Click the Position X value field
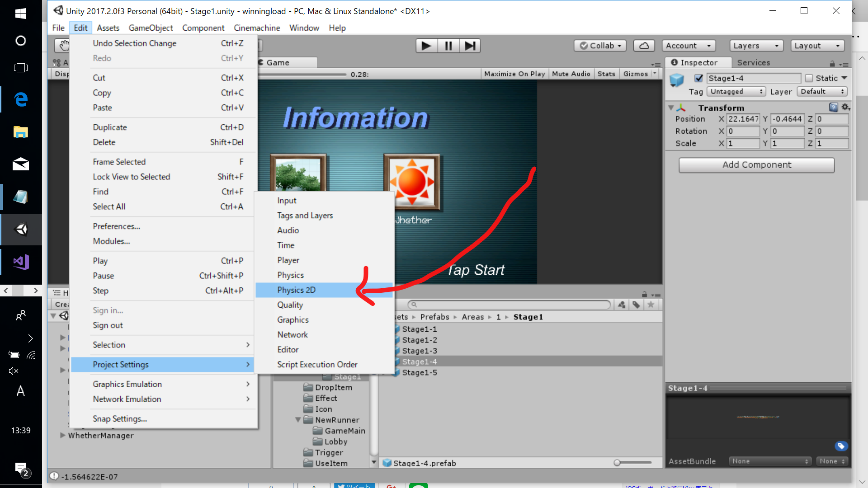The width and height of the screenshot is (868, 488). pyautogui.click(x=743, y=119)
